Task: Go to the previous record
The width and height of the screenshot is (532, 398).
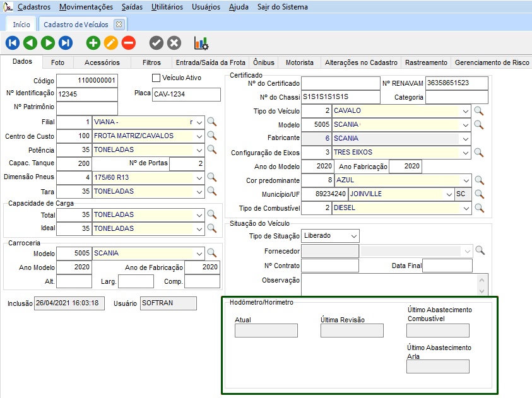Action: (x=30, y=43)
